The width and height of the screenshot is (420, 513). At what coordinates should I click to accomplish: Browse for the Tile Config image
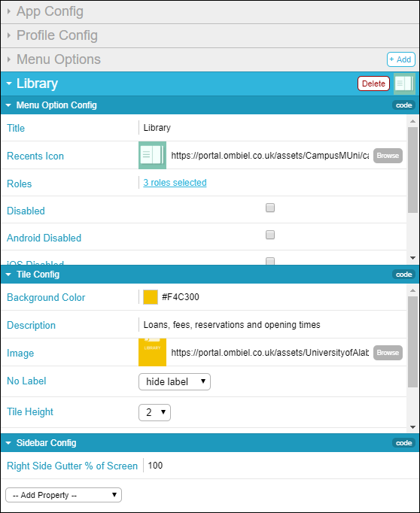[x=388, y=353]
